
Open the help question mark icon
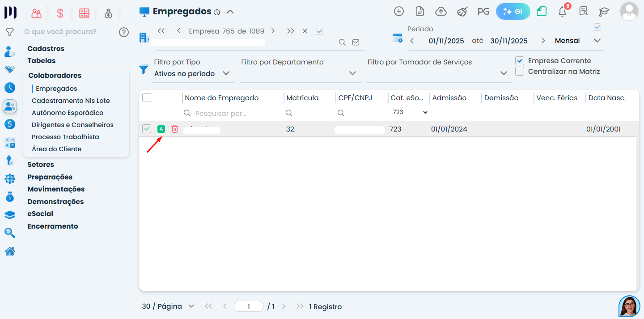click(124, 32)
